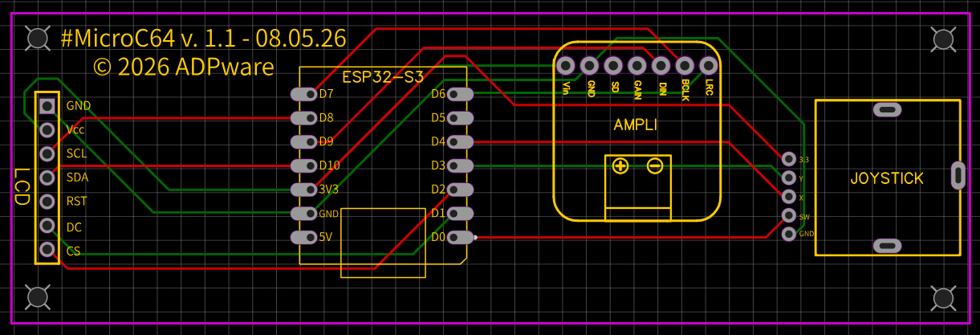This screenshot has height=335, width=980.
Task: Select the LCD connector DC pad
Action: coord(47,226)
